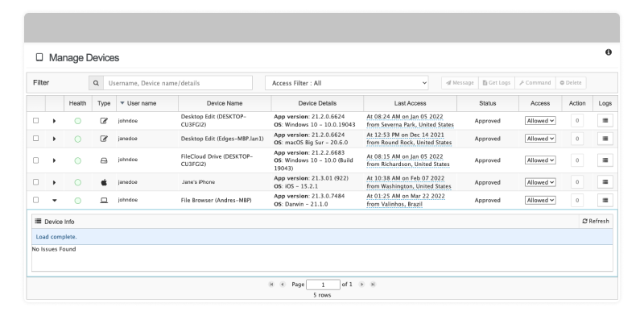Open logs for Desktop Edit DESKTOP-CU3FGI2 row
644x316 pixels.
click(605, 121)
